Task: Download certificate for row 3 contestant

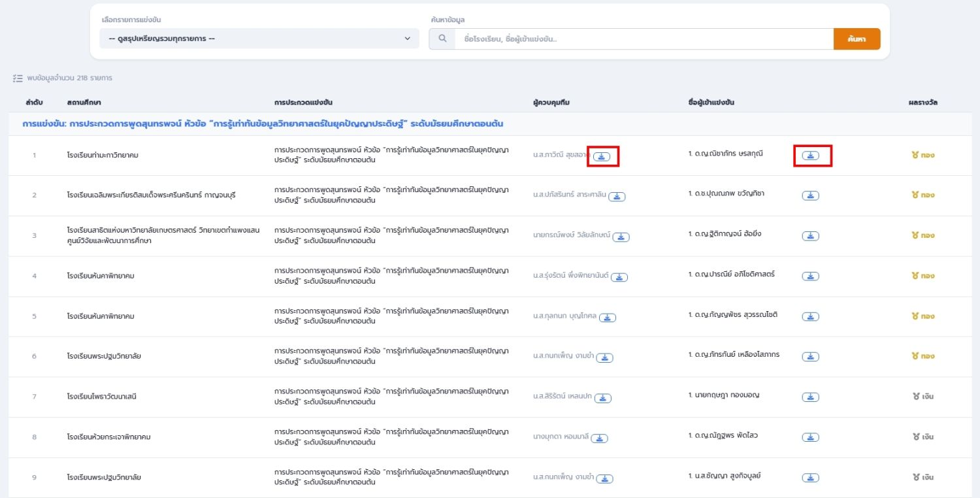Action: (x=811, y=236)
